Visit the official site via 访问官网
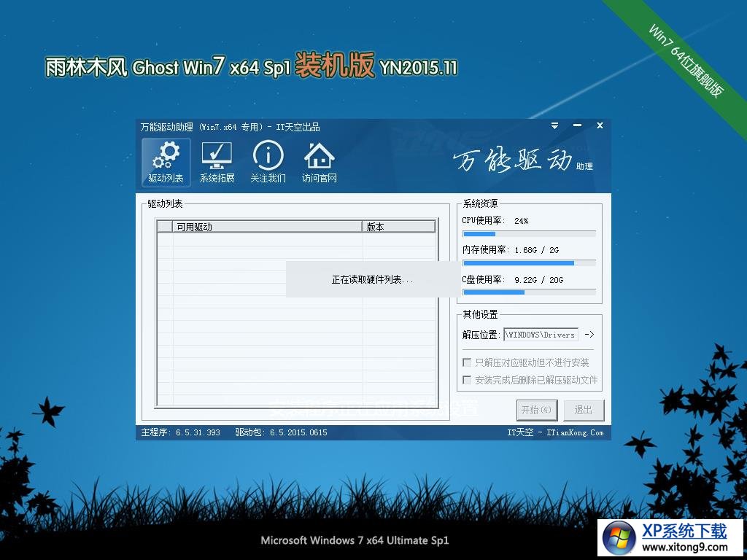The width and height of the screenshot is (747, 560). pyautogui.click(x=320, y=163)
